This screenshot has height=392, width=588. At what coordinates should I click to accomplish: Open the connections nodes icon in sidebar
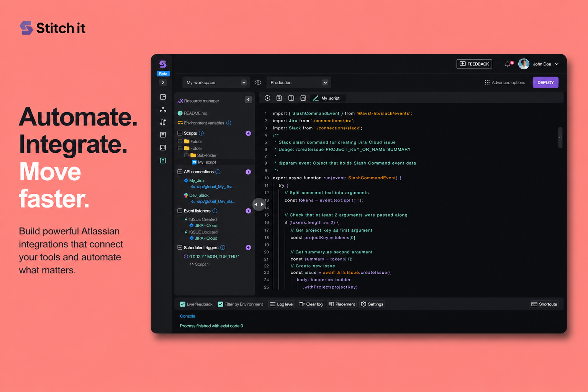[x=163, y=109]
